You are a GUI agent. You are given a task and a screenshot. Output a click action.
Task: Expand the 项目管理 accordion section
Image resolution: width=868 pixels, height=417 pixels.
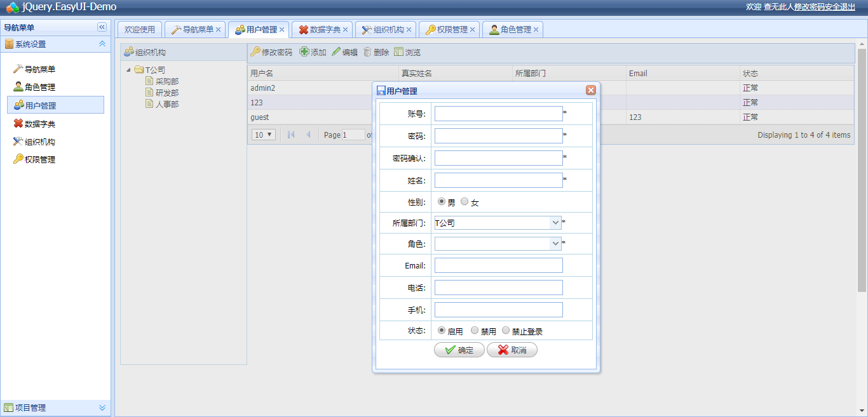[x=102, y=407]
